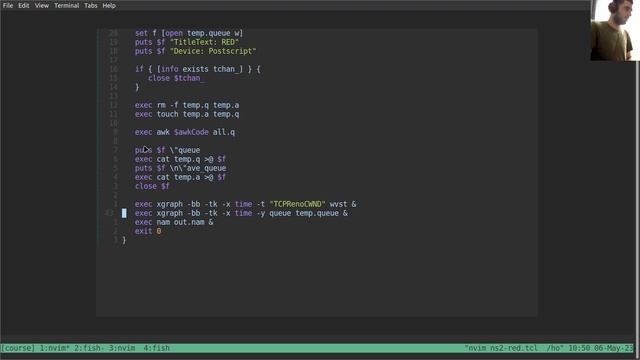The width and height of the screenshot is (640, 360).
Task: Click the line 'exec nam out.nam &'
Action: click(174, 222)
